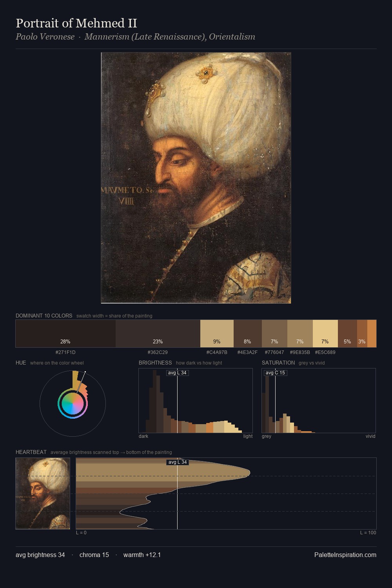
Task: Click the 8% brown swatch #4E3A2F
Action: coord(248,334)
